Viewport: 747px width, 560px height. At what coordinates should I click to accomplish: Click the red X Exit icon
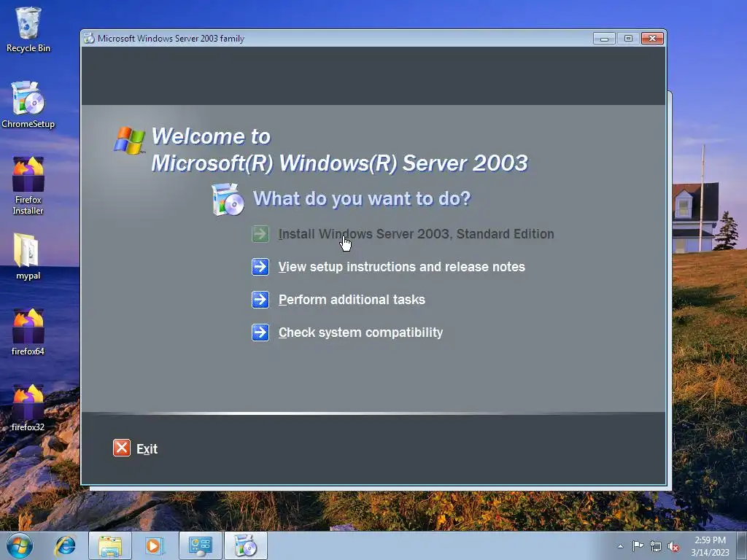coord(122,448)
